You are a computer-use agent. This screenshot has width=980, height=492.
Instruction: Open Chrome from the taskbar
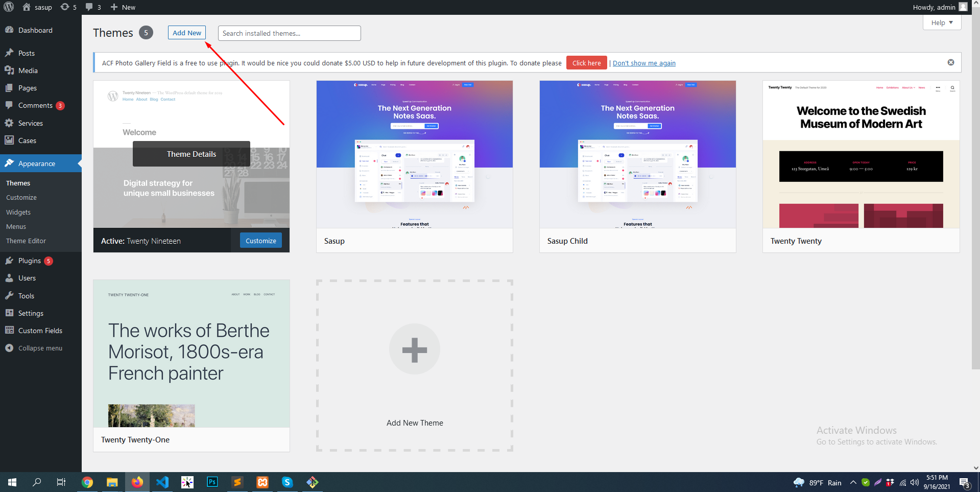pyautogui.click(x=87, y=482)
